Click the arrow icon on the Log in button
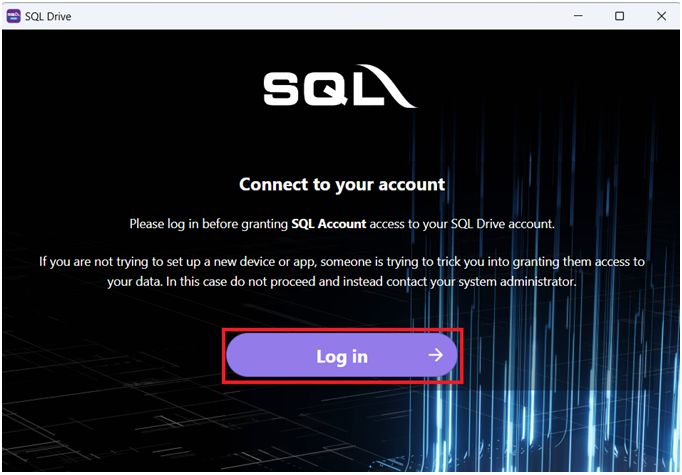 tap(435, 355)
